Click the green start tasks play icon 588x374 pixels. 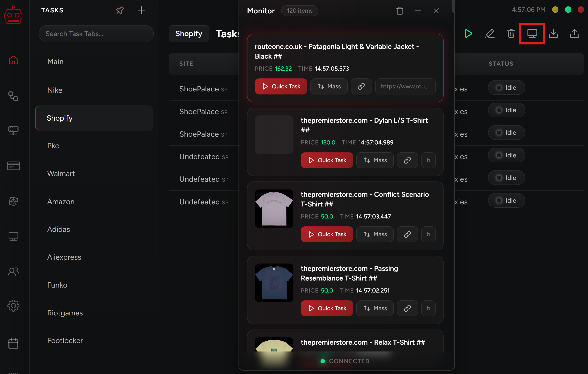pos(468,33)
